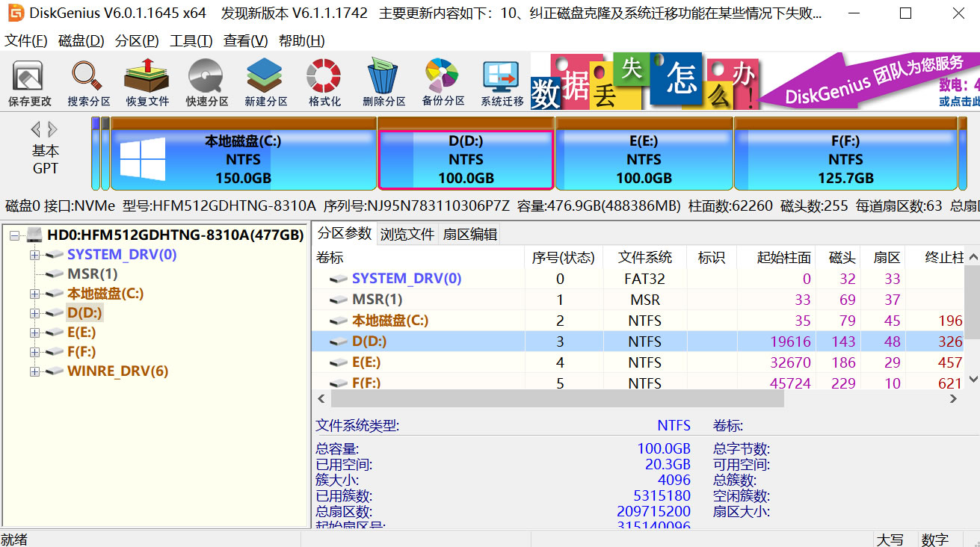980x547 pixels.
Task: Open the 工具(T) menu
Action: [191, 41]
